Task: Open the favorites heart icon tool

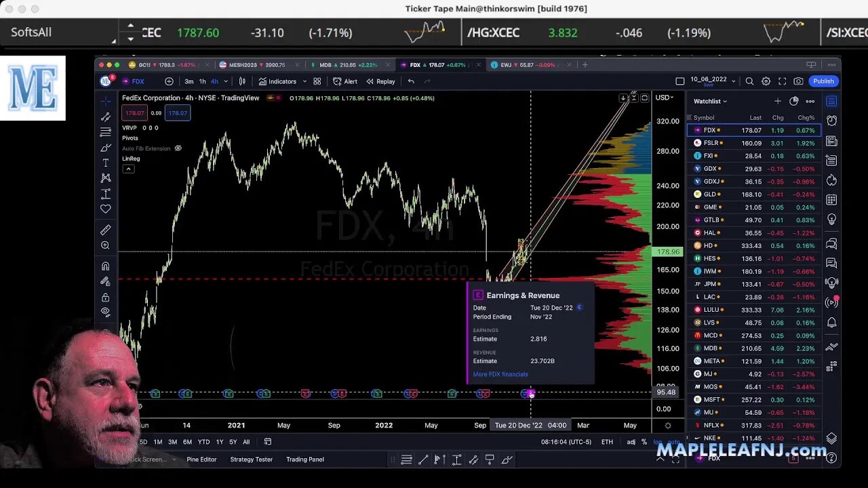Action: 106,209
